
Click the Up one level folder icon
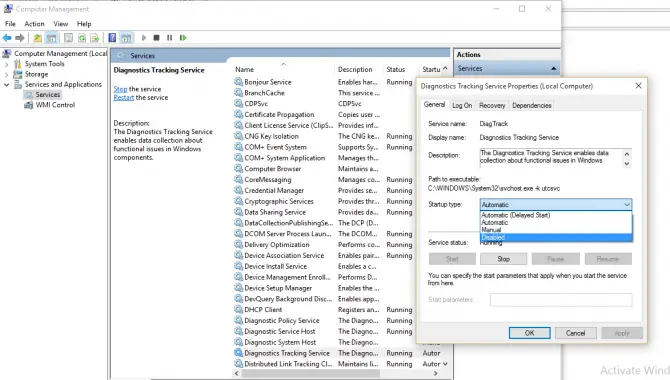click(38, 38)
